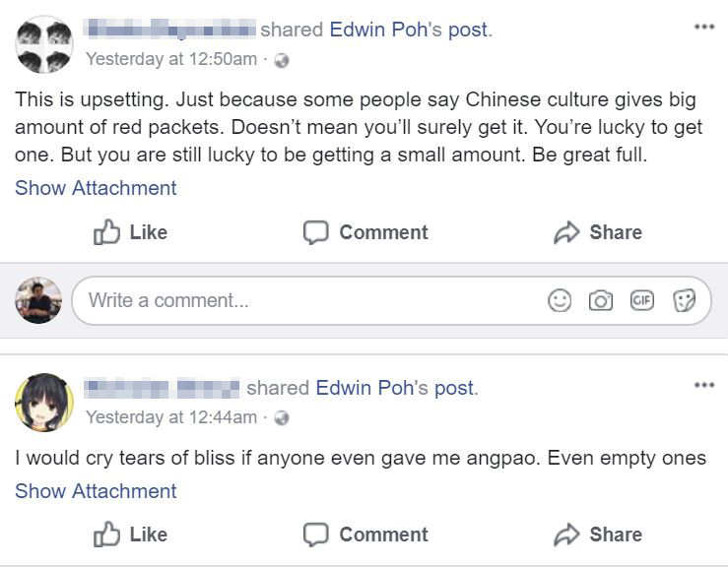728x567 pixels.
Task: Add a sticker to the comment
Action: tap(684, 301)
